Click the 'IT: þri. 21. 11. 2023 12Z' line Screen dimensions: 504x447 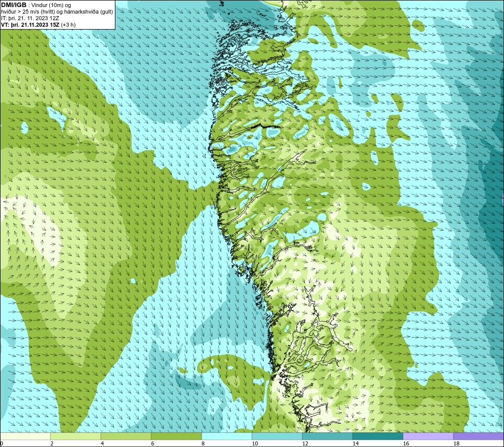[x=30, y=18]
